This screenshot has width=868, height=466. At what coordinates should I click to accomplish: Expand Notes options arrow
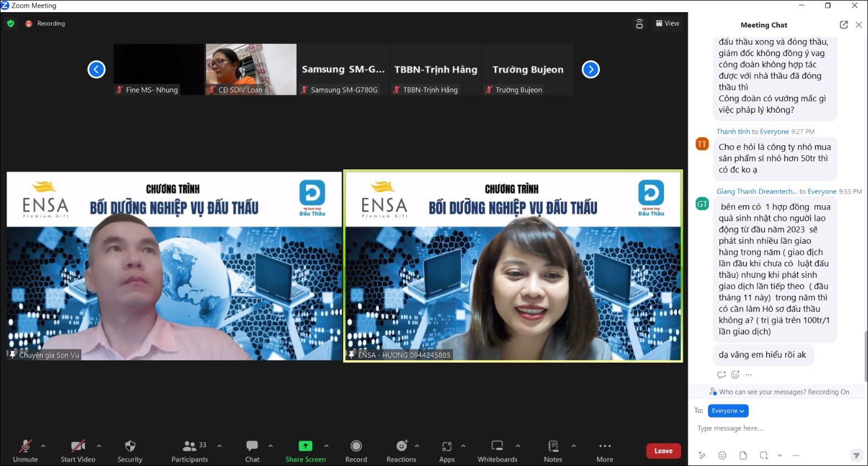(x=574, y=446)
